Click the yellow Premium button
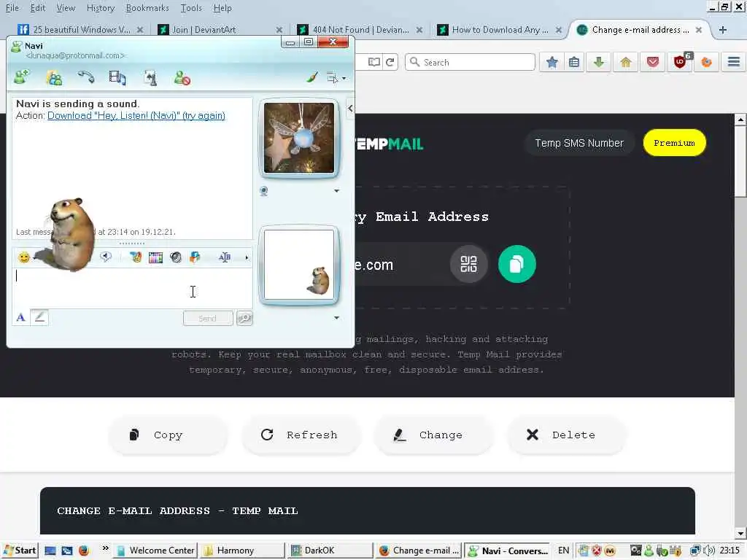This screenshot has width=747, height=560. pyautogui.click(x=674, y=143)
